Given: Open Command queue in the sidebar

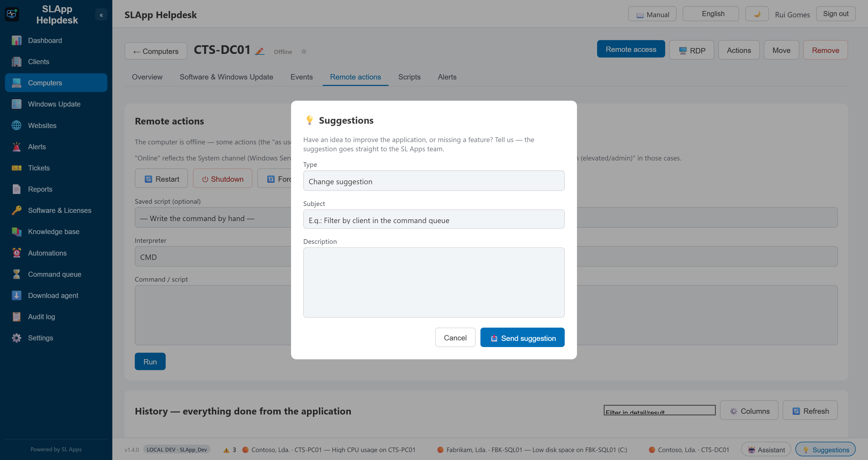Looking at the screenshot, I should click(x=56, y=274).
